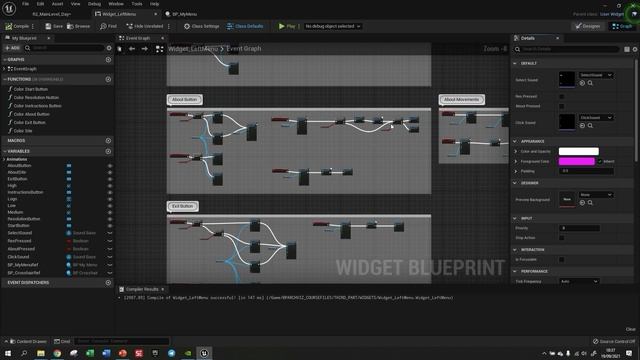Toggle Res Pressed checkbox

pos(562,96)
